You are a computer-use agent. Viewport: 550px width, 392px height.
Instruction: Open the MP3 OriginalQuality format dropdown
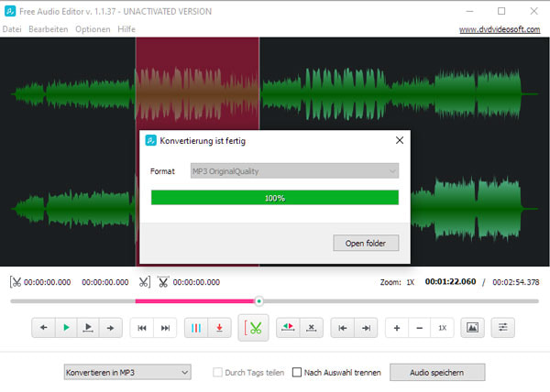(x=293, y=170)
